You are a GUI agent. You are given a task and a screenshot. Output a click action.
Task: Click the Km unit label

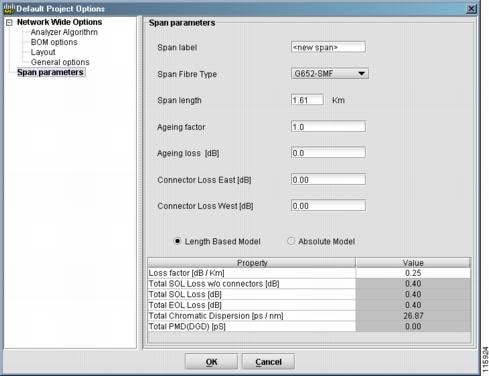point(338,100)
